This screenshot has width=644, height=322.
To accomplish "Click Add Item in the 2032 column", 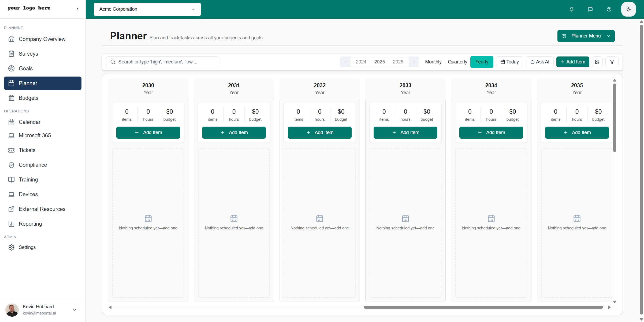I will click(319, 132).
